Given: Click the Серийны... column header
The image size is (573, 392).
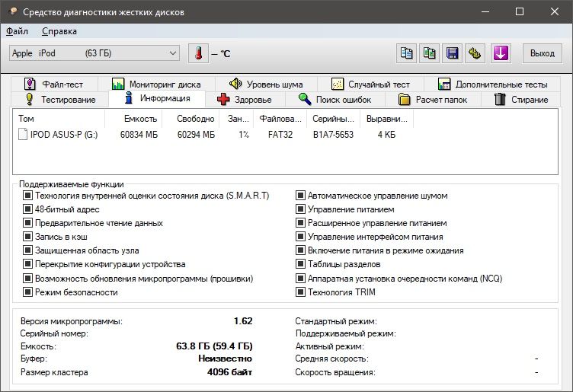Looking at the screenshot, I should click(x=334, y=119).
